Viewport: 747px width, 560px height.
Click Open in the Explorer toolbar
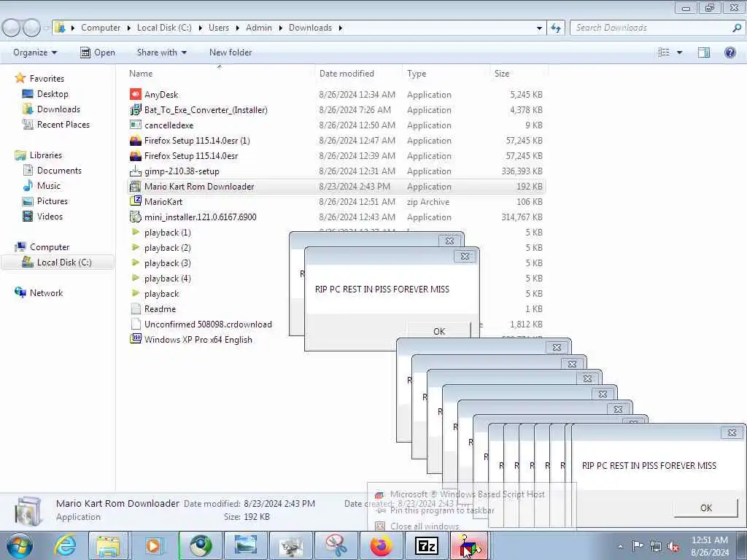(98, 52)
